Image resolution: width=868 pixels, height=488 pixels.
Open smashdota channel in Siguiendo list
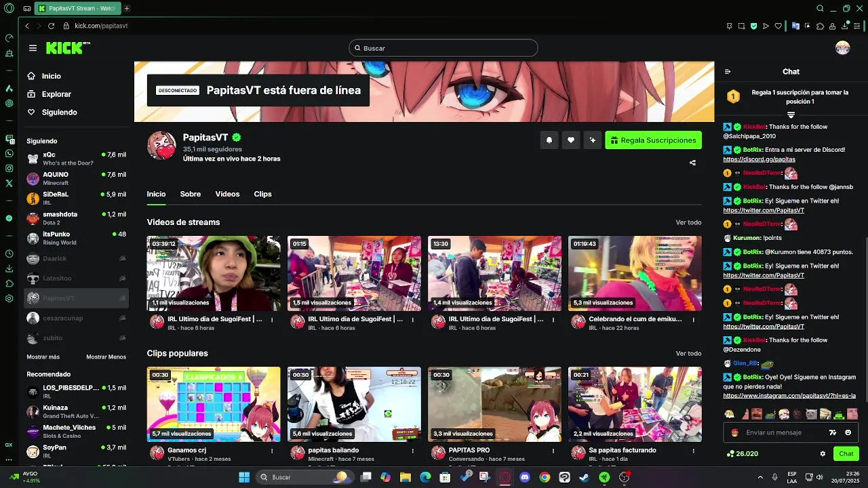76,218
